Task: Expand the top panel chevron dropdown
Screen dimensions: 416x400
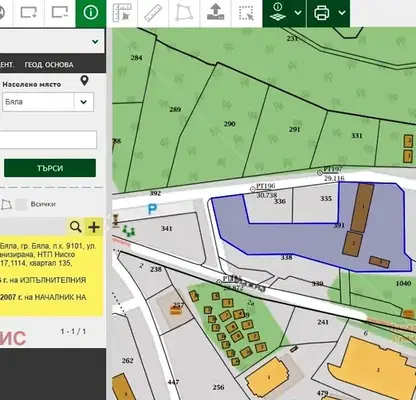Action: click(x=95, y=42)
